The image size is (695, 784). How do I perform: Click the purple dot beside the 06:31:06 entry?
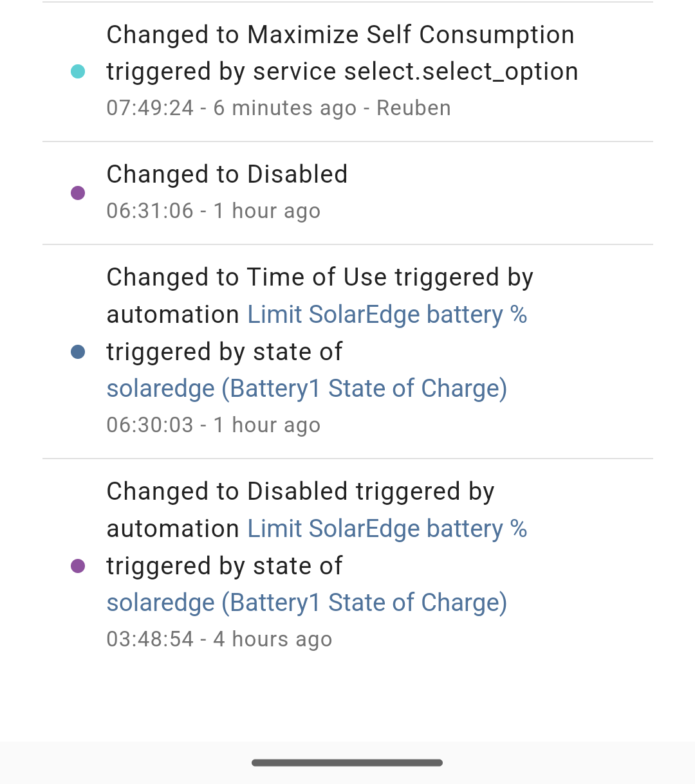(78, 193)
